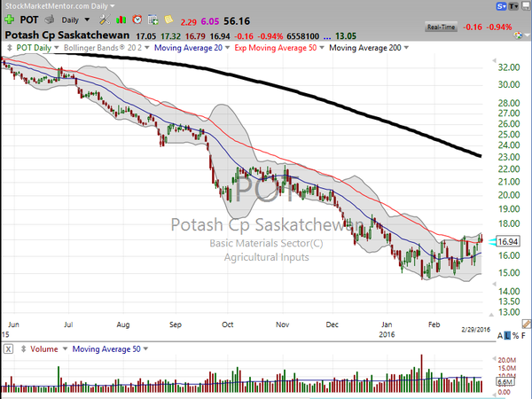Click the 20.0M volume axis label
This screenshot has width=532, height=399.
click(507, 360)
